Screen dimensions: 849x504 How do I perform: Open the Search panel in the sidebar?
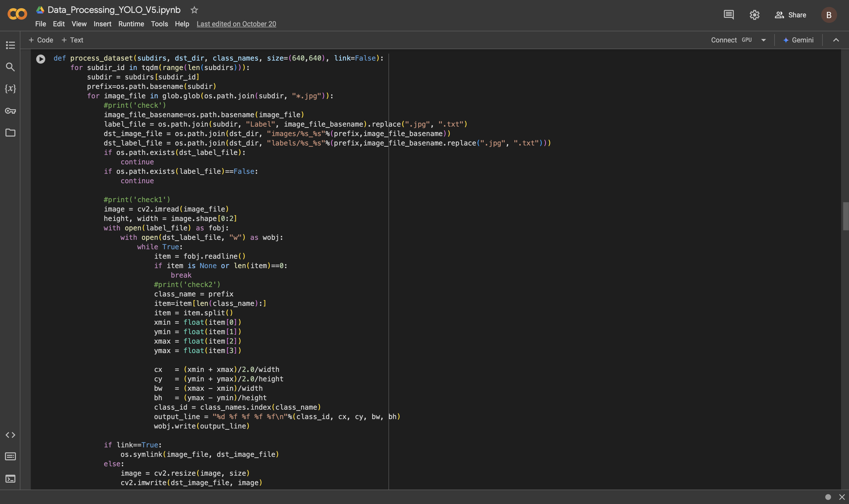coord(10,67)
